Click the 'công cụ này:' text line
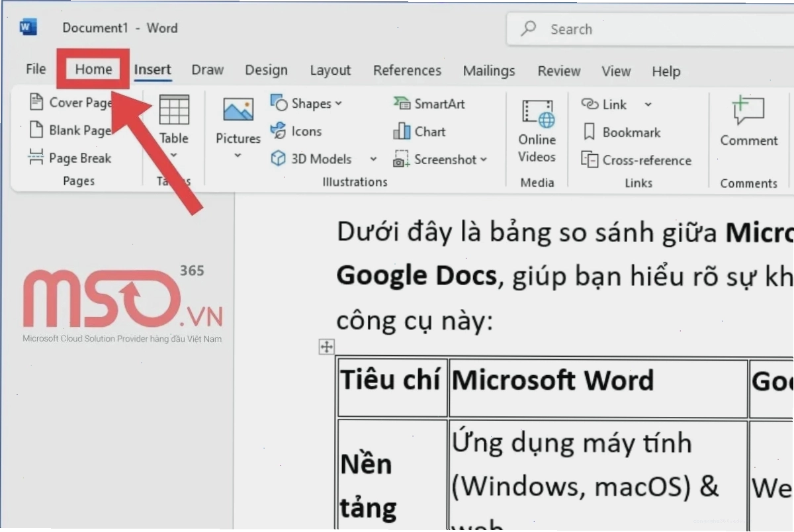Viewport: 794px width, 532px height. coord(414,320)
